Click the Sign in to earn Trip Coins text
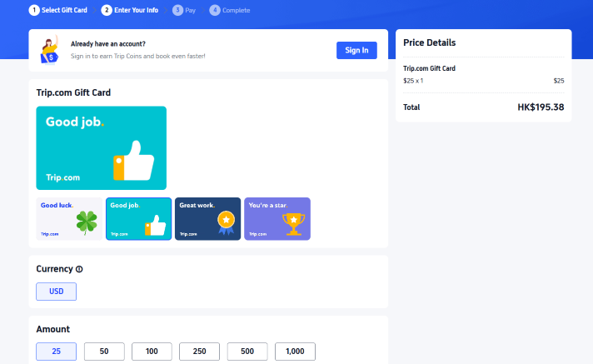Screen dimensions: 593x364 (x=138, y=56)
